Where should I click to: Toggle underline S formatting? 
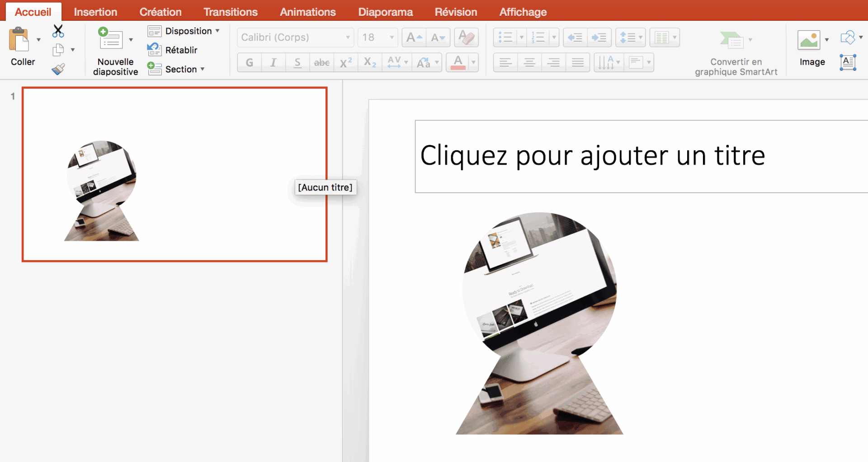pos(297,62)
